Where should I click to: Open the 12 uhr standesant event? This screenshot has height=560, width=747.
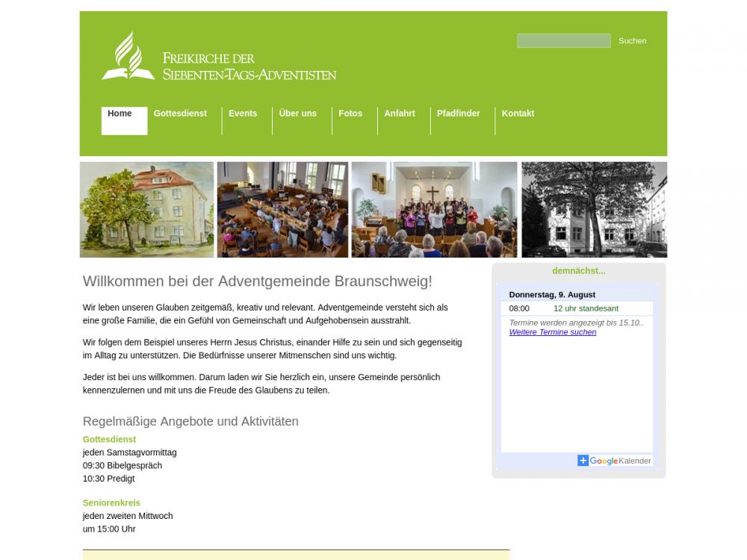[x=586, y=308]
